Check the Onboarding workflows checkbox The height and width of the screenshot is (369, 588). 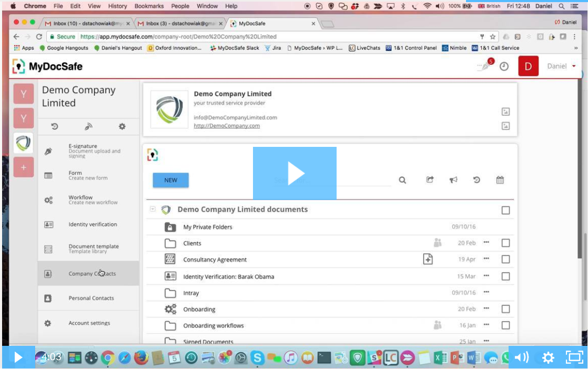(505, 325)
